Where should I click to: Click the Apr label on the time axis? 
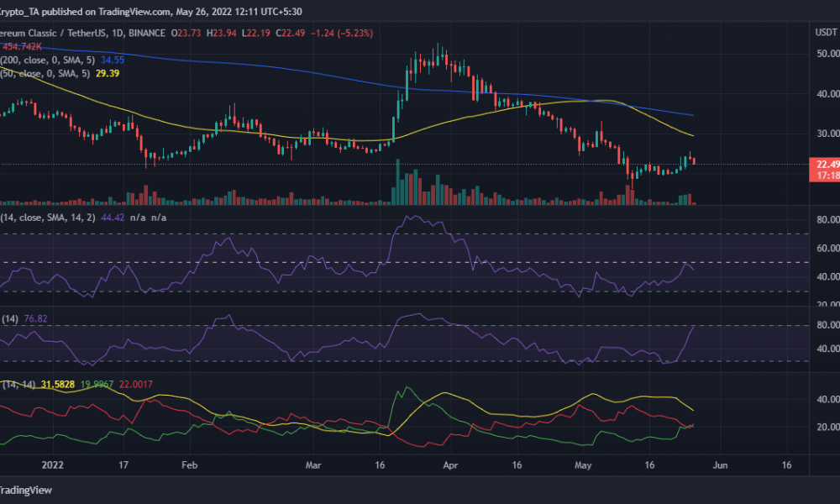coord(450,465)
